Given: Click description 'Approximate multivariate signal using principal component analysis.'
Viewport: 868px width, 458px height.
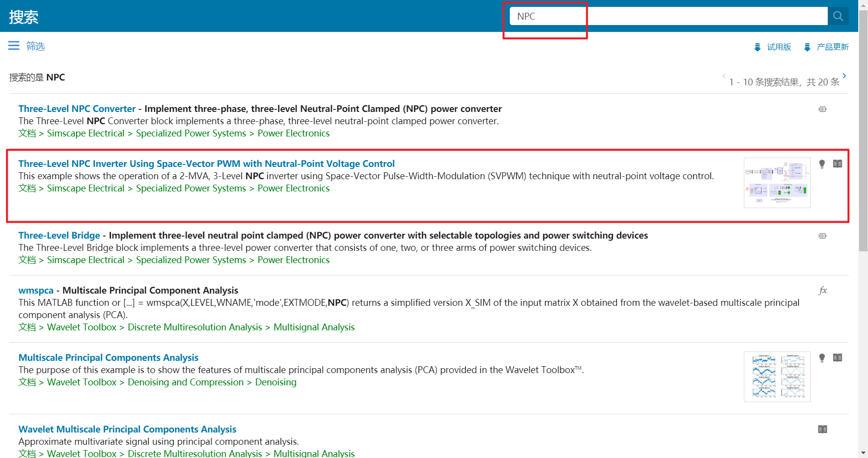Looking at the screenshot, I should 158,442.
